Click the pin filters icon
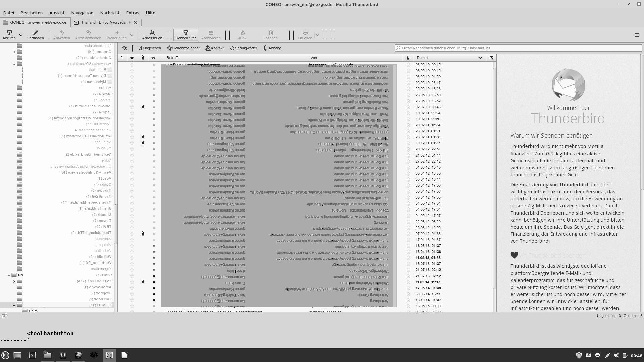This screenshot has width=644, height=362. (125, 48)
